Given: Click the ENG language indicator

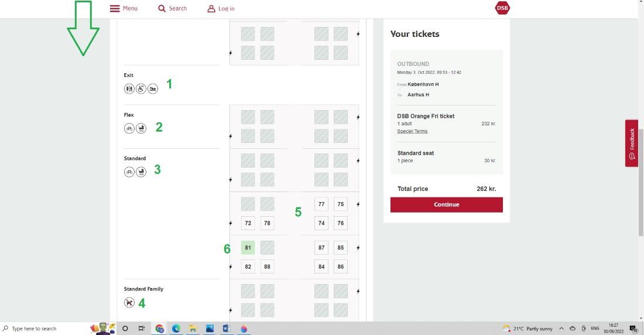Looking at the screenshot, I should 595,329.
